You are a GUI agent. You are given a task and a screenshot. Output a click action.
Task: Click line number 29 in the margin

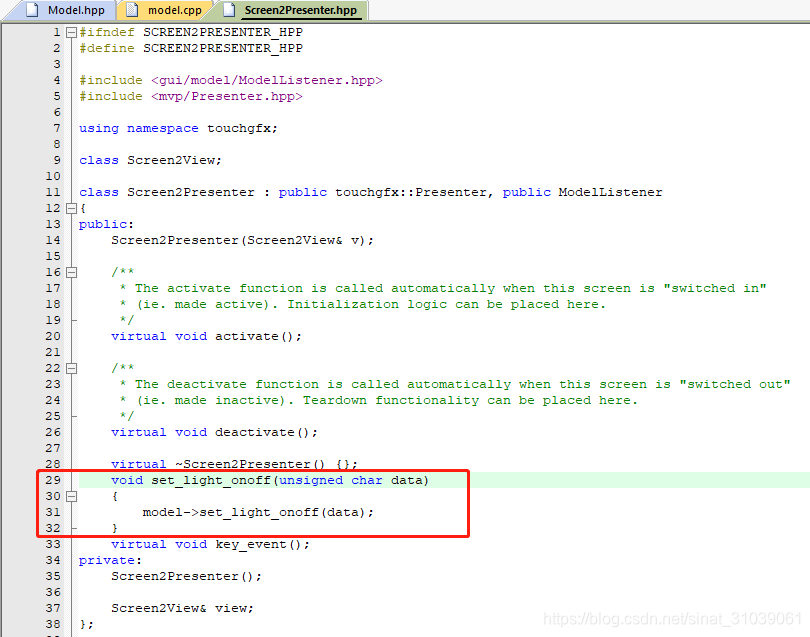tap(53, 480)
